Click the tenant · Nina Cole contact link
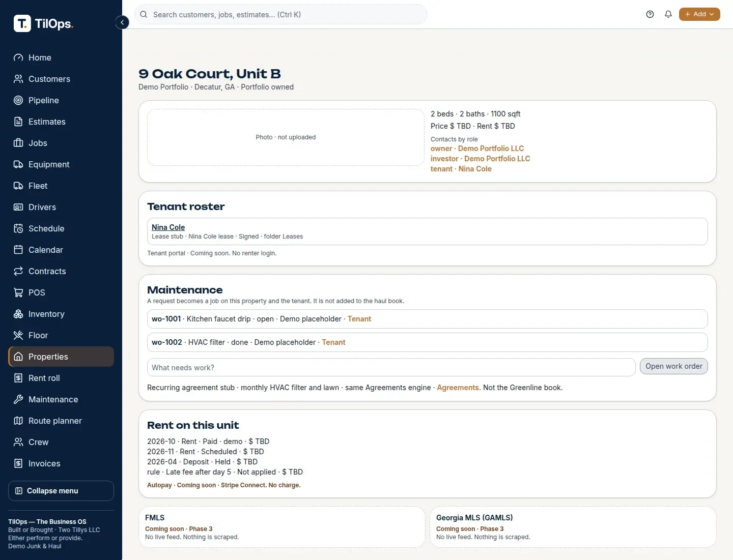This screenshot has width=733, height=560. (461, 169)
